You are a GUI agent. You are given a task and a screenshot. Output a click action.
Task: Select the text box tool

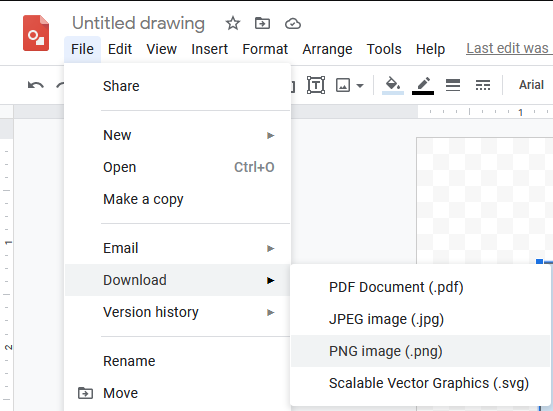[x=316, y=85]
